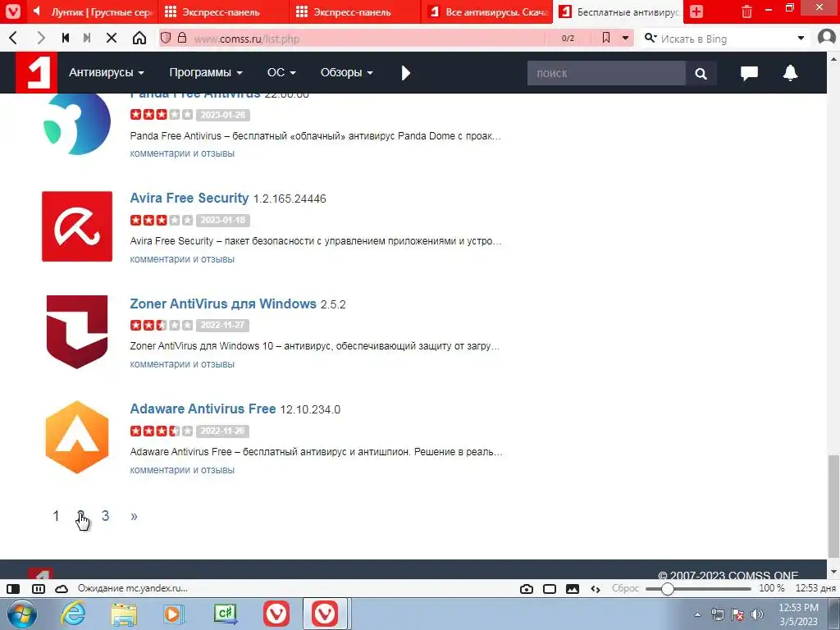Toggle the Vivaldi side panel
This screenshot has height=630, width=840.
pos(13,589)
